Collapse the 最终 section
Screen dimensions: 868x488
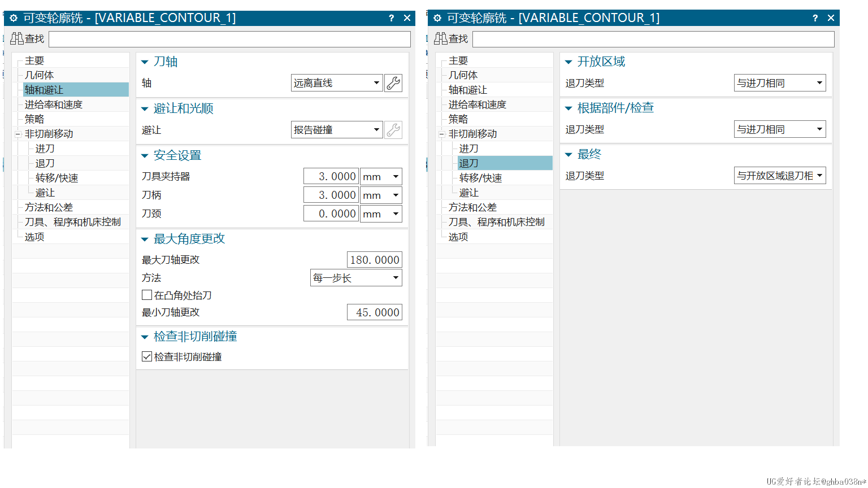(568, 155)
